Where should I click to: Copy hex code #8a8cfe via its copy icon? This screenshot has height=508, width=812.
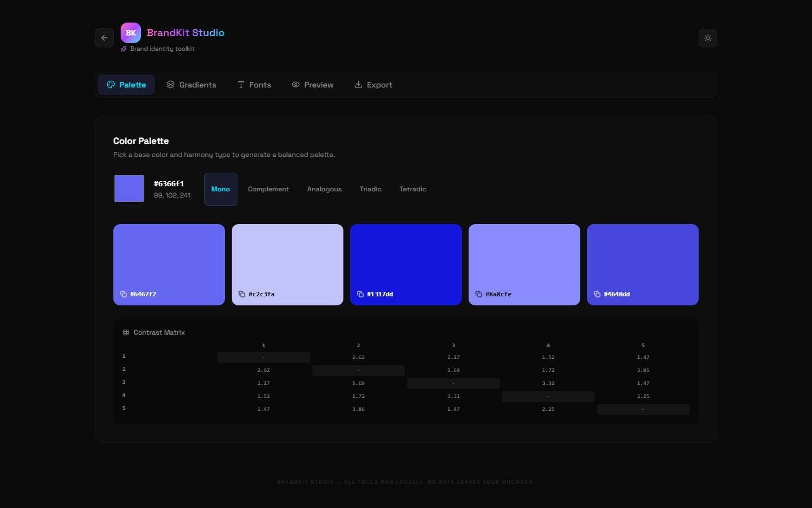point(479,294)
